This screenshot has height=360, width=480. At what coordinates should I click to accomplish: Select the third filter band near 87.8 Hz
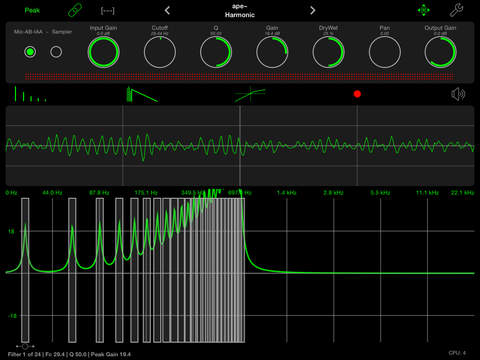[100, 270]
